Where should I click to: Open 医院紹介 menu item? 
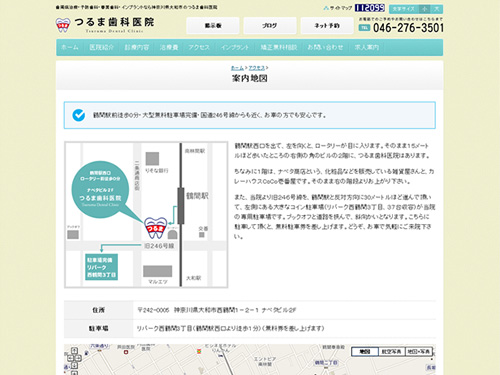pos(102,47)
